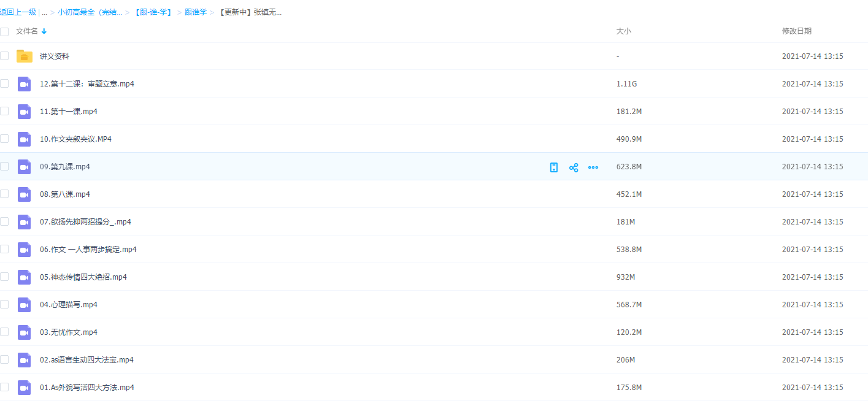Sort files by 修改日期 column header
The width and height of the screenshot is (868, 414).
pyautogui.click(x=796, y=31)
